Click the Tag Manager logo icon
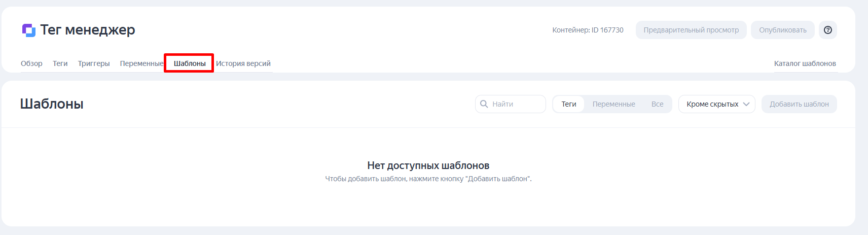 [x=28, y=30]
